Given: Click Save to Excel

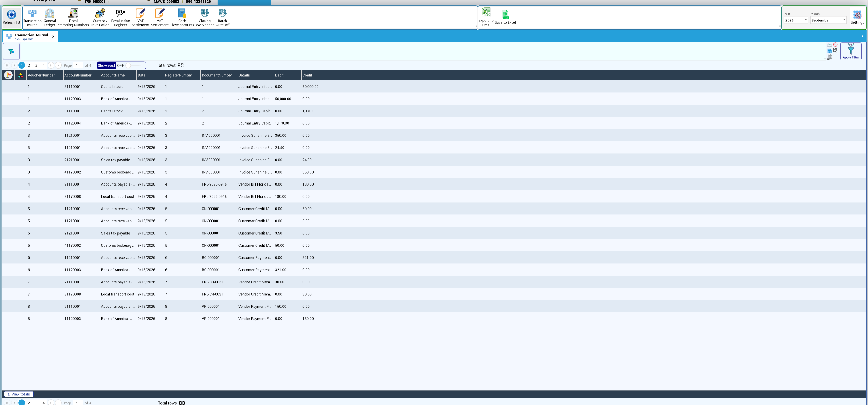Looking at the screenshot, I should tap(505, 18).
